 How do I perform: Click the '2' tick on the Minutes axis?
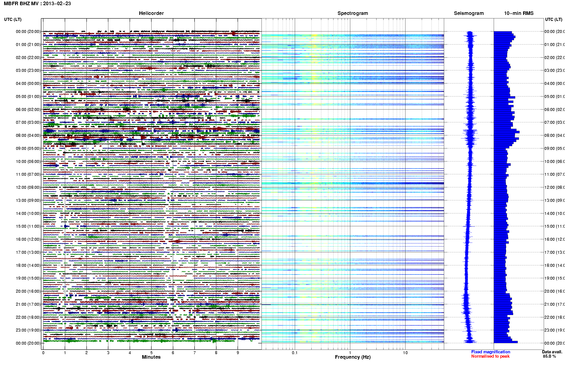pyautogui.click(x=87, y=353)
